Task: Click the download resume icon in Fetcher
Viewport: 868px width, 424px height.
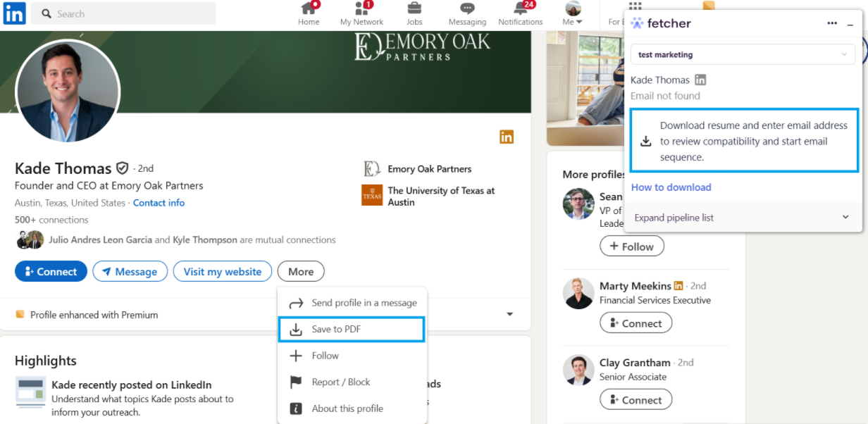Action: coord(645,141)
